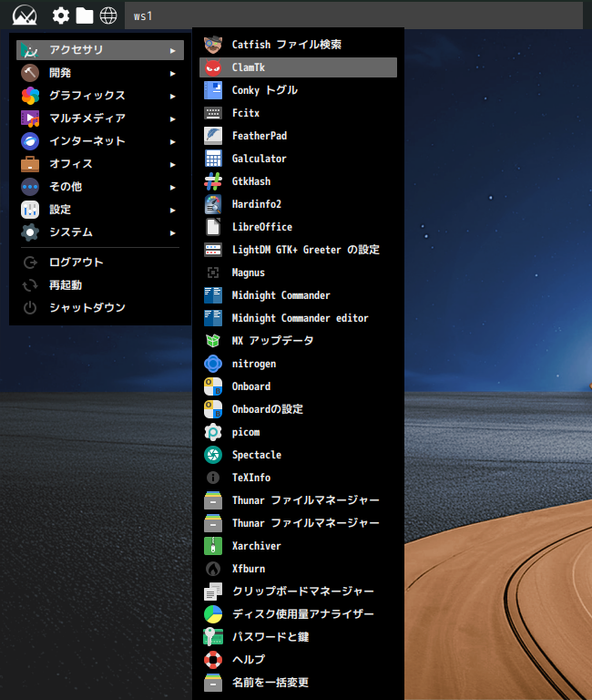Click the MX Updater green box icon

[213, 341]
